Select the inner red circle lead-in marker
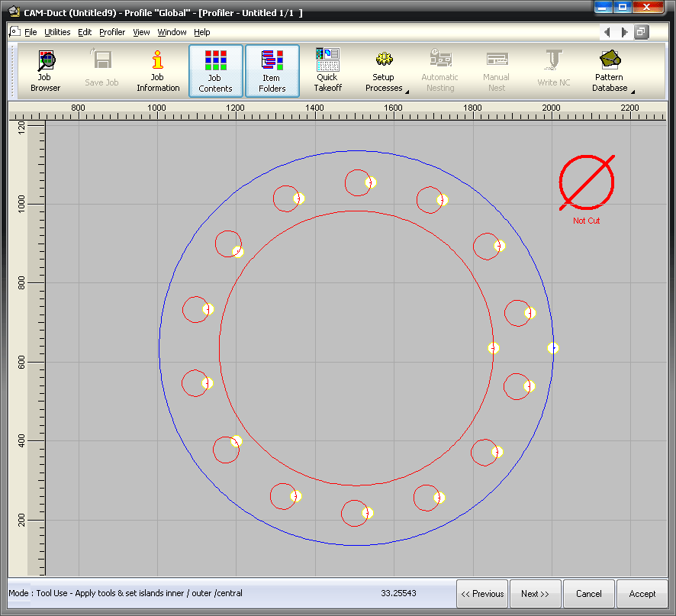 [x=494, y=348]
